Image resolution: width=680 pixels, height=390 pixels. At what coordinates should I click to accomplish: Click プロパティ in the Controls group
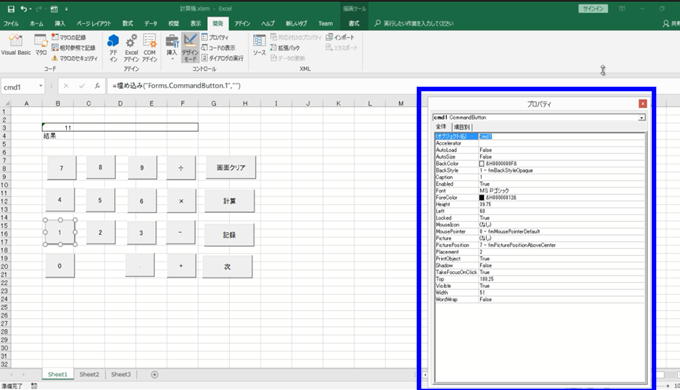click(215, 37)
